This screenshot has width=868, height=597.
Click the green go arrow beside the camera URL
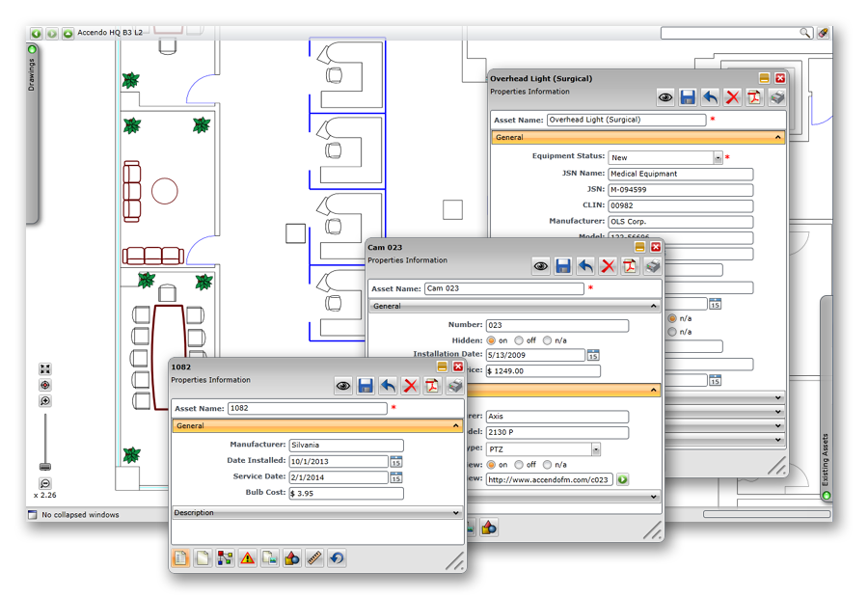coord(623,479)
